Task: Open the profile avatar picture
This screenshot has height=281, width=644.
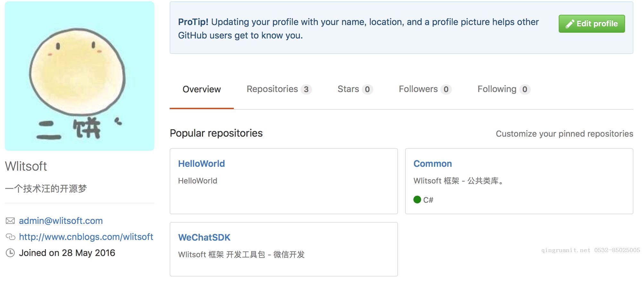Action: pos(80,76)
